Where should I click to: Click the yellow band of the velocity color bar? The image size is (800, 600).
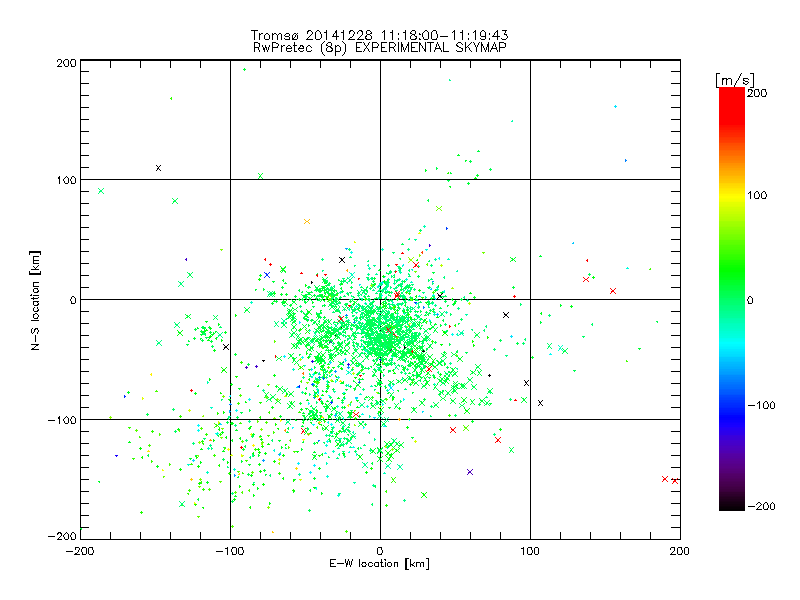pos(732,196)
